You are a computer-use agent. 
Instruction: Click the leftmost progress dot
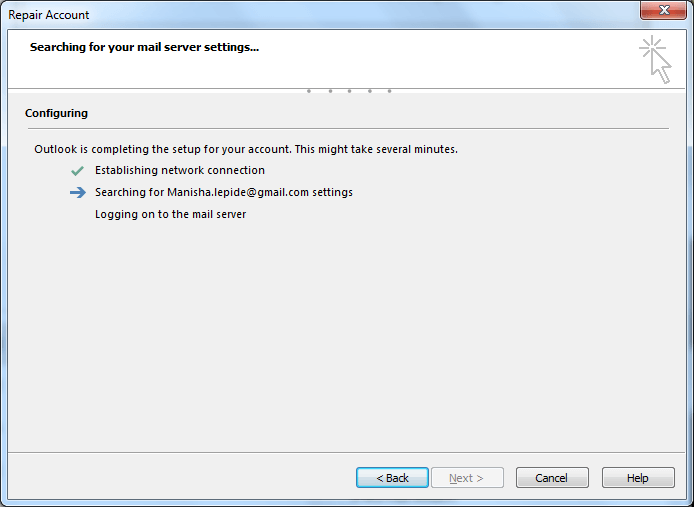point(309,91)
